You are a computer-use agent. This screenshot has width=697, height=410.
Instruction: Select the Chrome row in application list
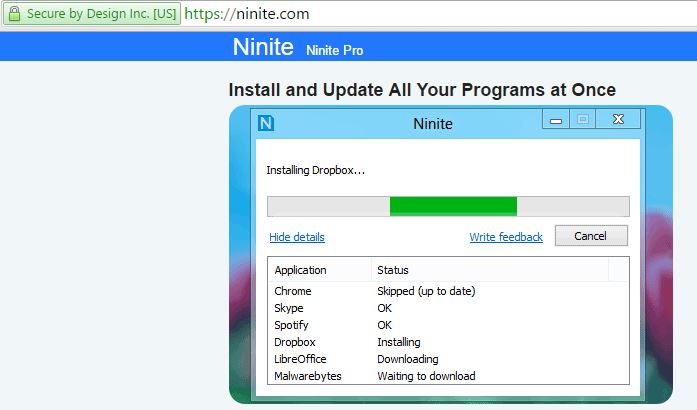448,291
